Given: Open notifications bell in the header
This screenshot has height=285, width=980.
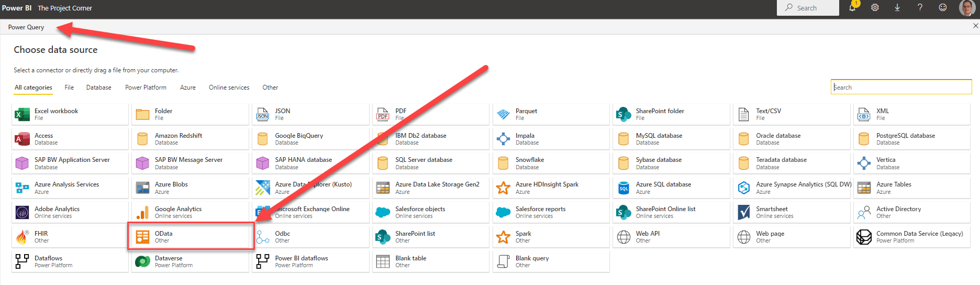Looking at the screenshot, I should [x=852, y=7].
